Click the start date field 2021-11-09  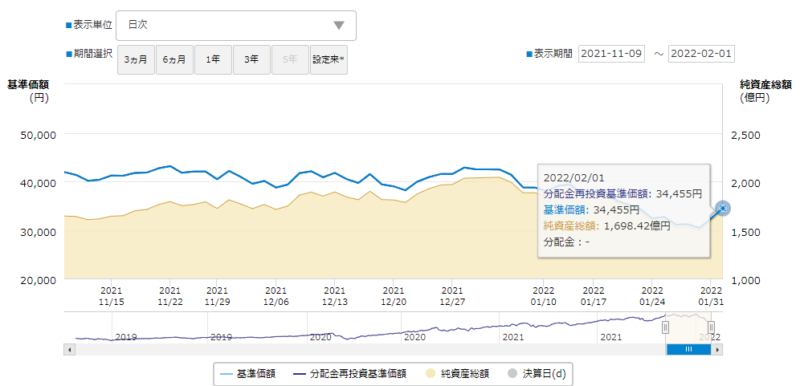(x=612, y=54)
